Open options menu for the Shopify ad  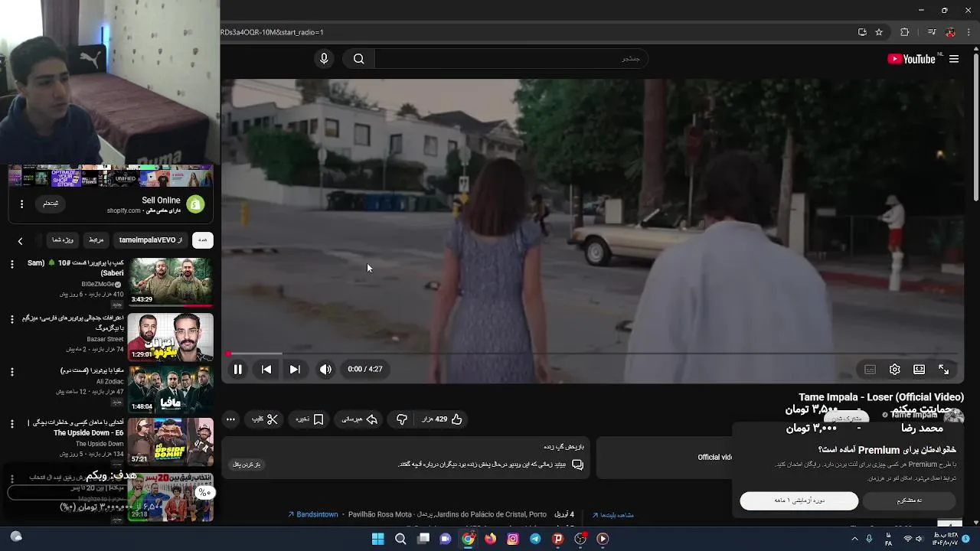pyautogui.click(x=21, y=204)
